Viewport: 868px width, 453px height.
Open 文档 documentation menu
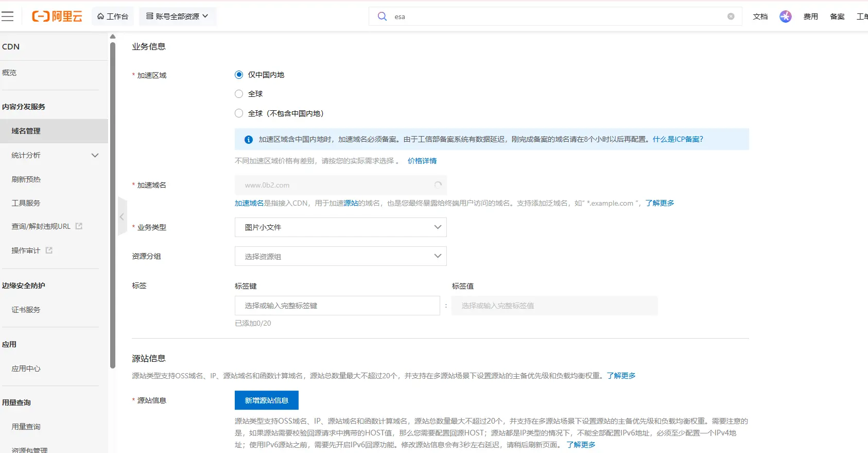pyautogui.click(x=760, y=16)
